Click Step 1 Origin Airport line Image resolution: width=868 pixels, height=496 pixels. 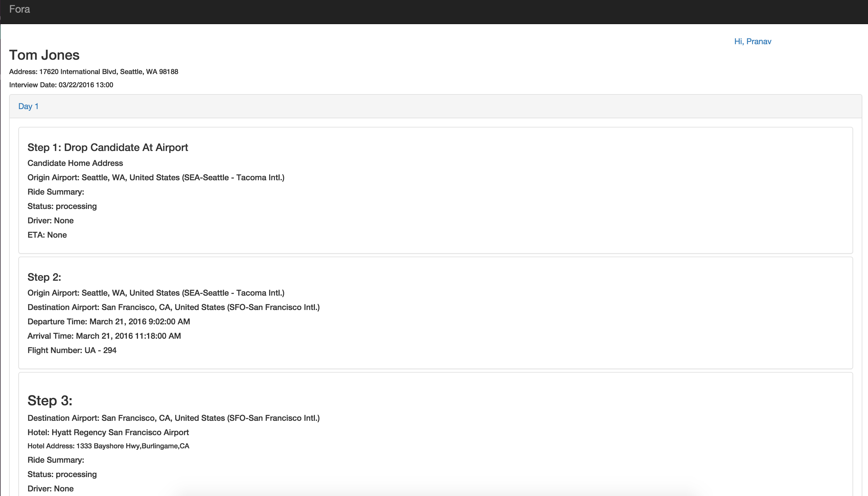155,177
